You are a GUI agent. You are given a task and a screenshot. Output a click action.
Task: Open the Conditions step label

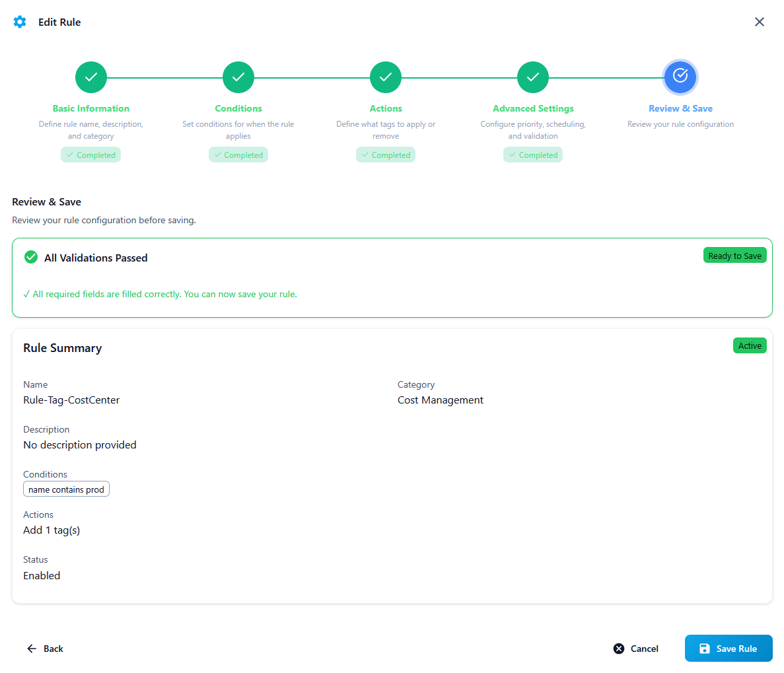(238, 108)
